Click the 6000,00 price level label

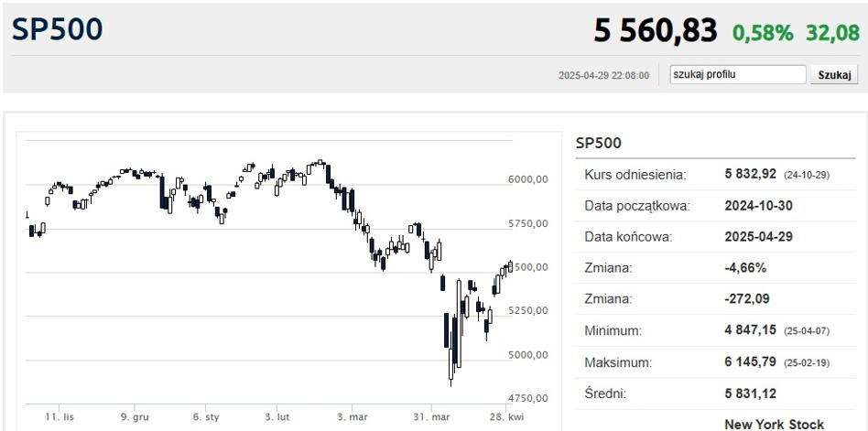528,180
